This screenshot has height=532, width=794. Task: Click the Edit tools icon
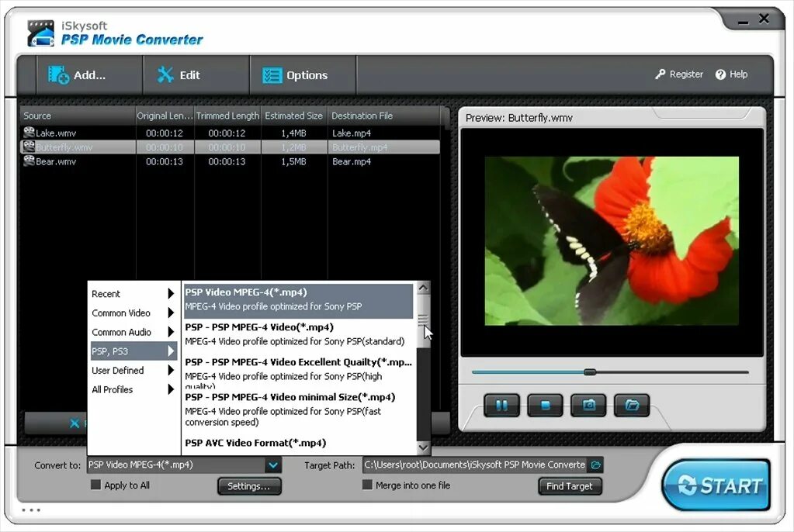click(x=165, y=75)
